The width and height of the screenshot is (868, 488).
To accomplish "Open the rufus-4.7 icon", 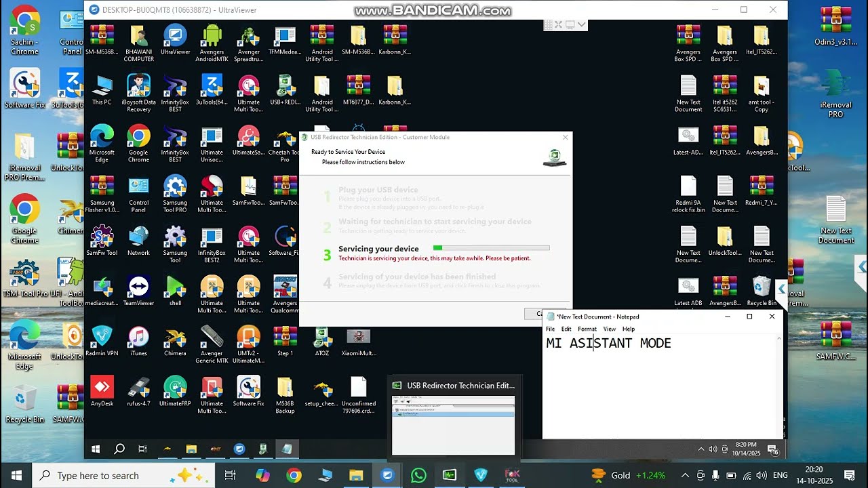I will coord(138,391).
